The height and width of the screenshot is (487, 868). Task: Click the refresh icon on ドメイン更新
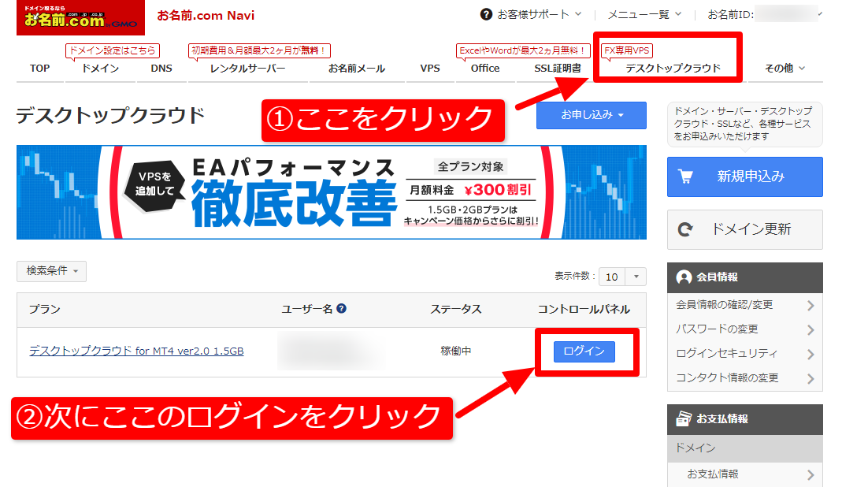685,229
